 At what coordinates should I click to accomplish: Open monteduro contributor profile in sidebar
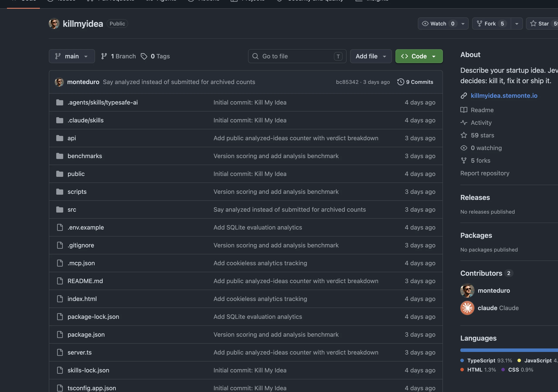pyautogui.click(x=494, y=291)
